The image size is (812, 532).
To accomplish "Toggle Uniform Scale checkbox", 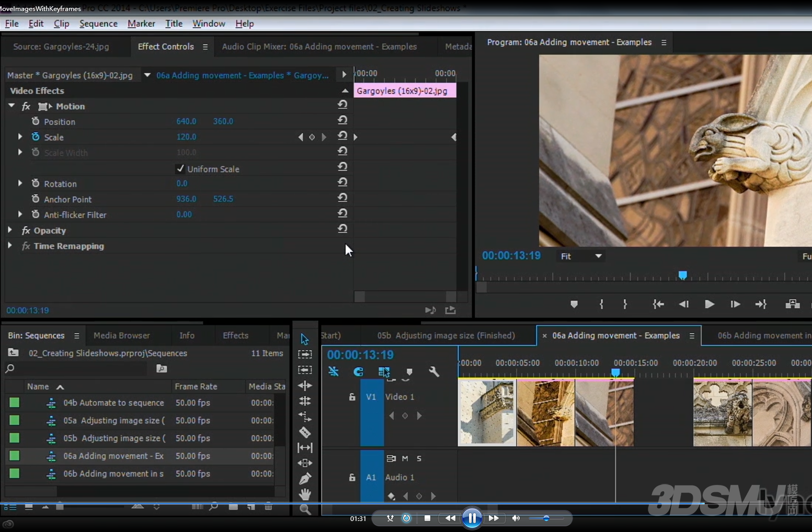I will [180, 168].
